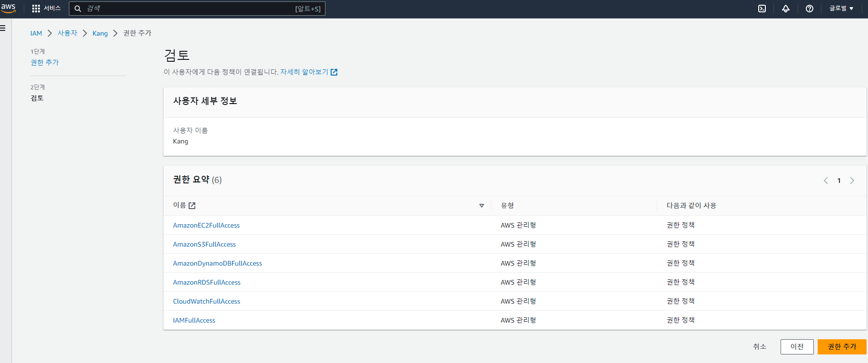
Task: Select page number 1 in pagination
Action: [839, 181]
